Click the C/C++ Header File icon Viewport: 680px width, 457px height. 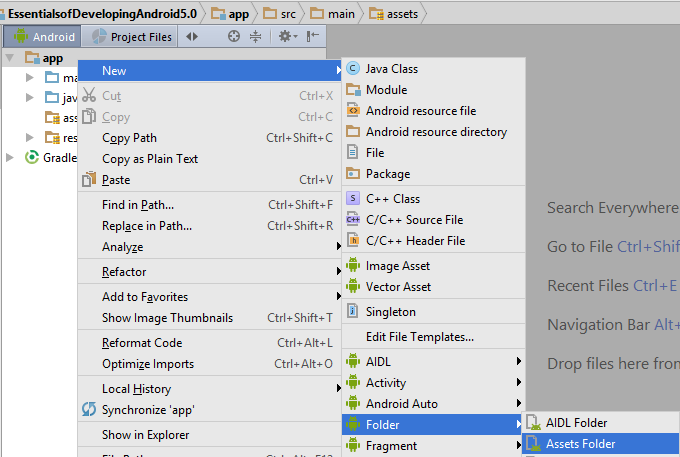click(x=353, y=240)
